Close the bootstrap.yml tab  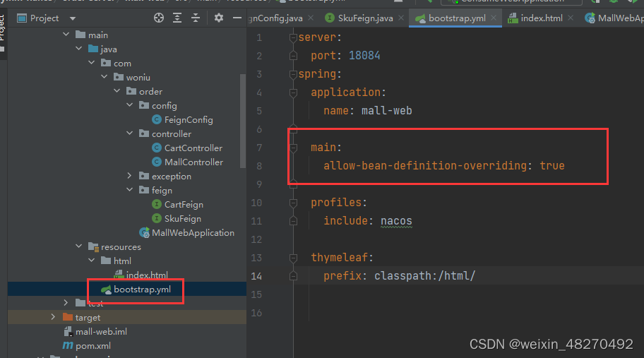tap(494, 18)
